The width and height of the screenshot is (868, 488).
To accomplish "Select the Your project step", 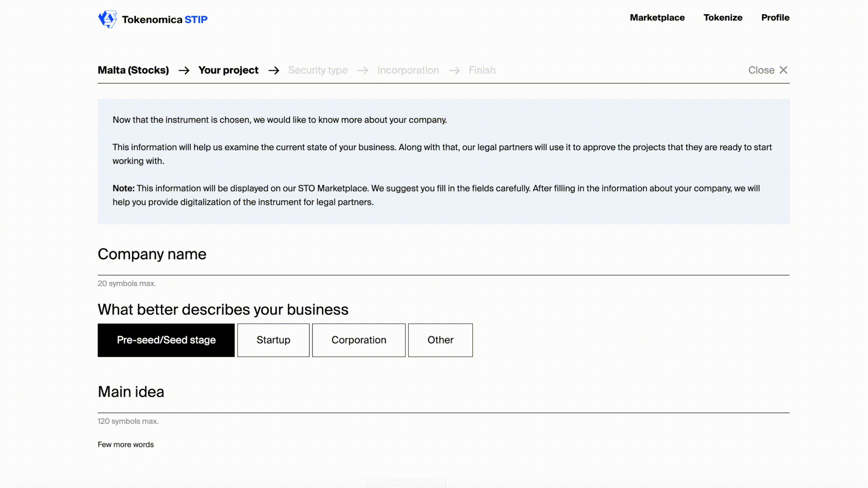I will [x=228, y=70].
